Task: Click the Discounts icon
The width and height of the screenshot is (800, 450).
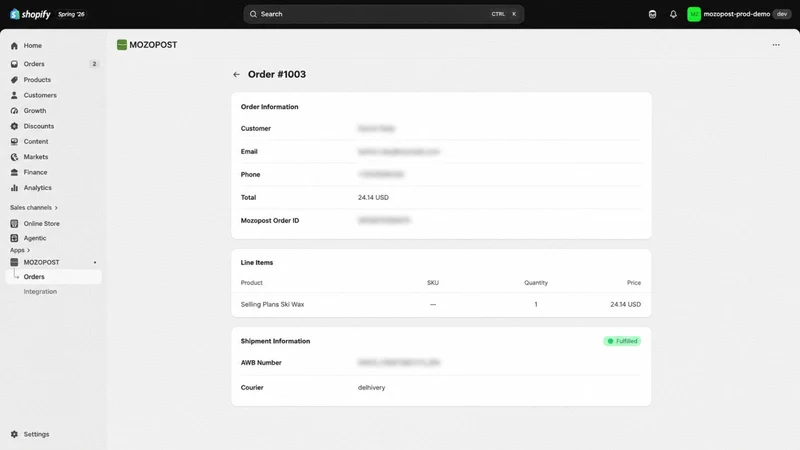Action: [x=14, y=126]
